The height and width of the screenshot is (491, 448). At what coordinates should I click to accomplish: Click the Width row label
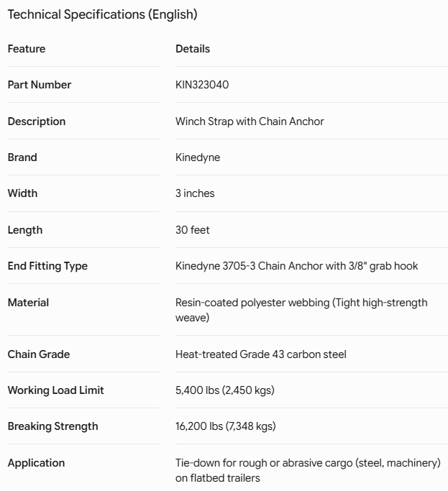[x=22, y=193]
